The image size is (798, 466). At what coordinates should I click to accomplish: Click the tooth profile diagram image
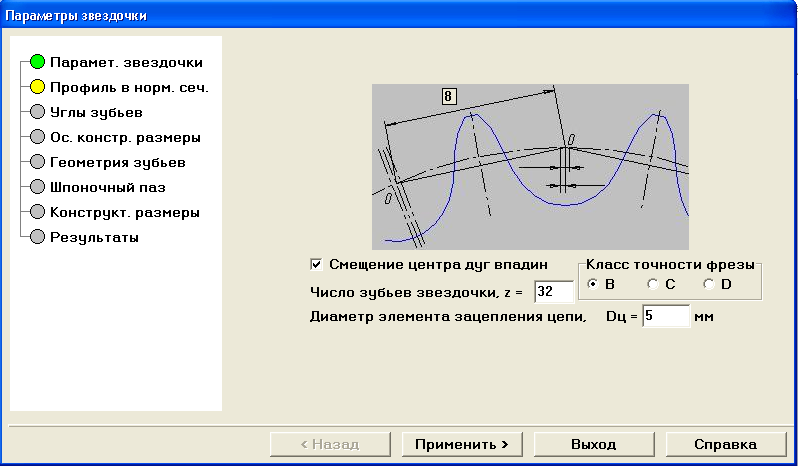tap(530, 167)
